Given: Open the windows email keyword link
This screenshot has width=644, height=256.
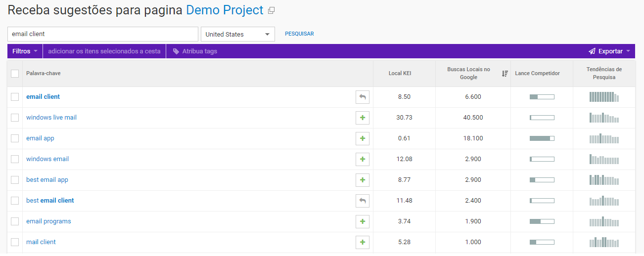Looking at the screenshot, I should pos(47,159).
